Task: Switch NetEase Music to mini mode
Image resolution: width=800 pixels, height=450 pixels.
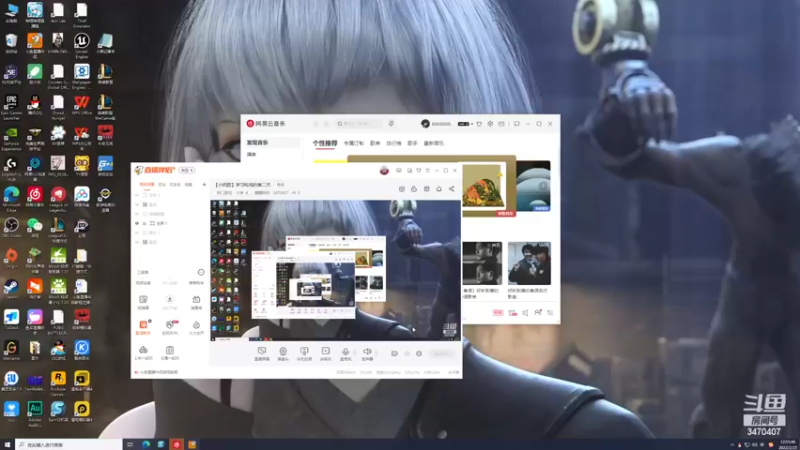Action: pyautogui.click(x=517, y=124)
